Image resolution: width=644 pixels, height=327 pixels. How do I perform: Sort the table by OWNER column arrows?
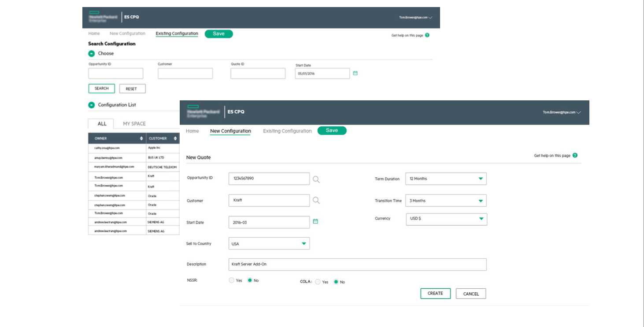(141, 139)
